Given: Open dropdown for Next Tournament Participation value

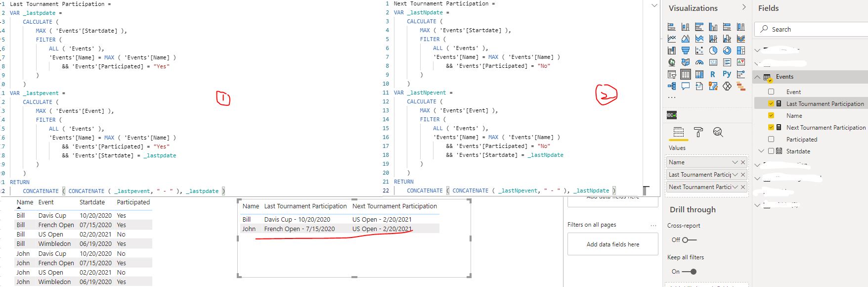Looking at the screenshot, I should tap(735, 187).
